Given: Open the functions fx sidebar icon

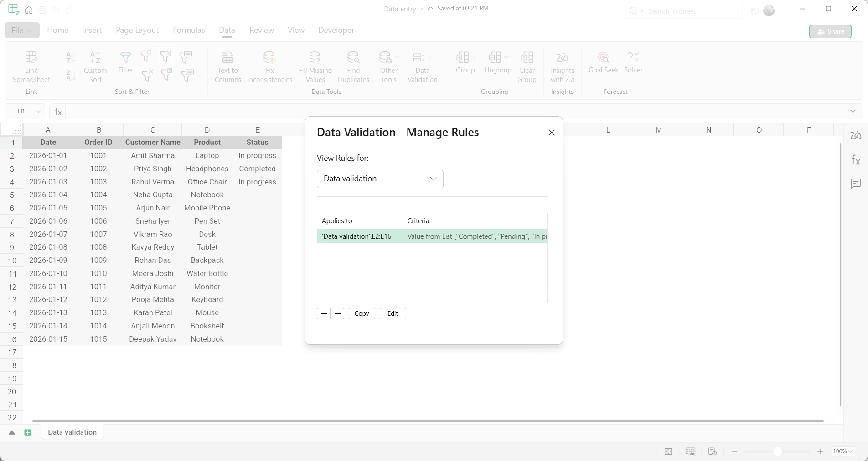Looking at the screenshot, I should (856, 160).
